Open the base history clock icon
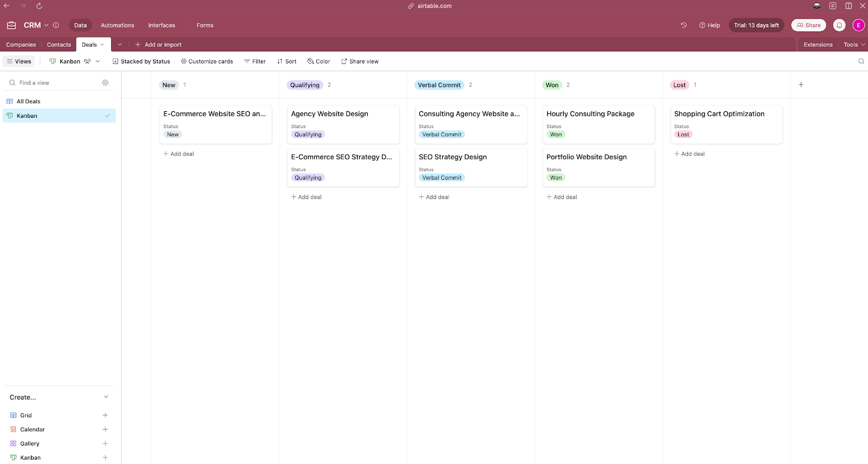The image size is (868, 464). [684, 25]
